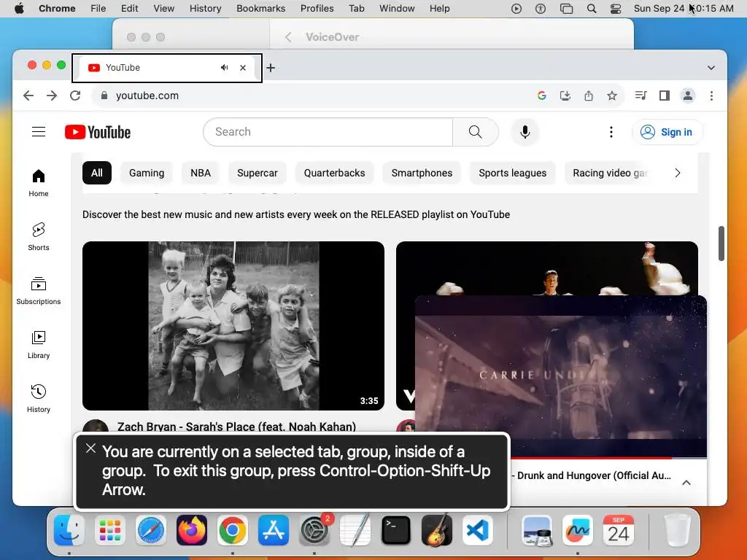747x560 pixels.
Task: Mute the YouTube tab audio icon
Action: pyautogui.click(x=225, y=68)
